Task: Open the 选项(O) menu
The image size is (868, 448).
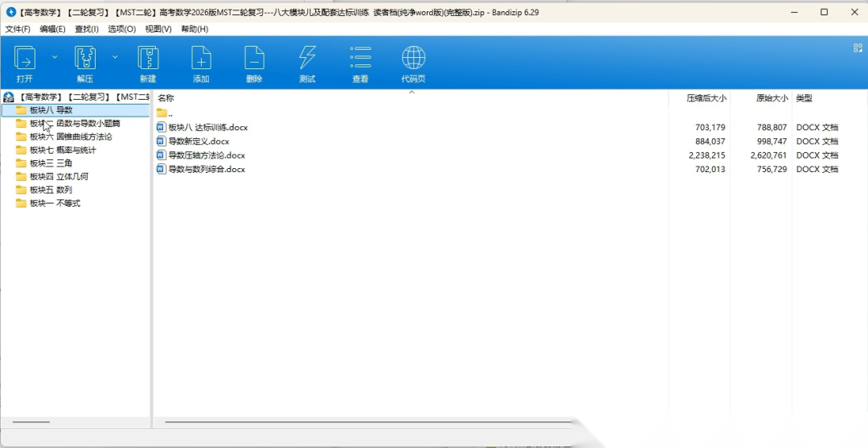Action: point(121,29)
